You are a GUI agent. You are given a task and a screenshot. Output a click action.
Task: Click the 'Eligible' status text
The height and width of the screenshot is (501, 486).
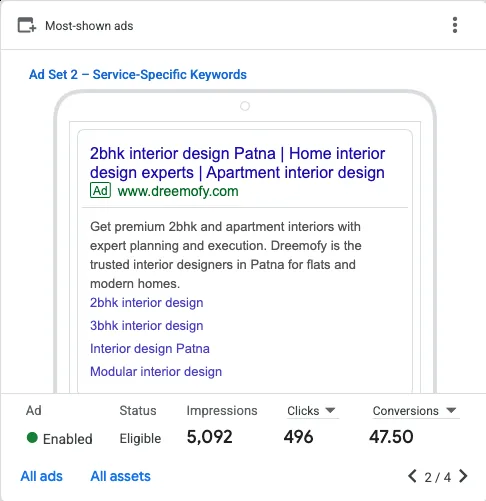pyautogui.click(x=140, y=438)
